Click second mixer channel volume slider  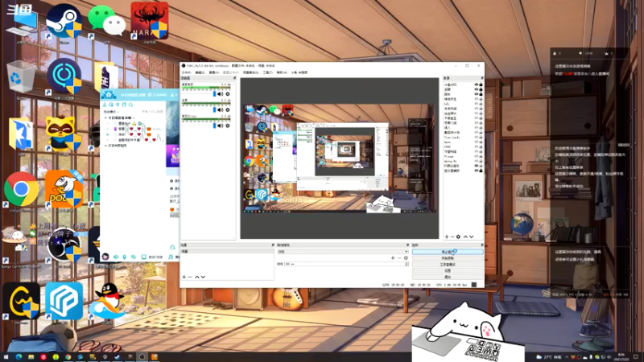214,110
